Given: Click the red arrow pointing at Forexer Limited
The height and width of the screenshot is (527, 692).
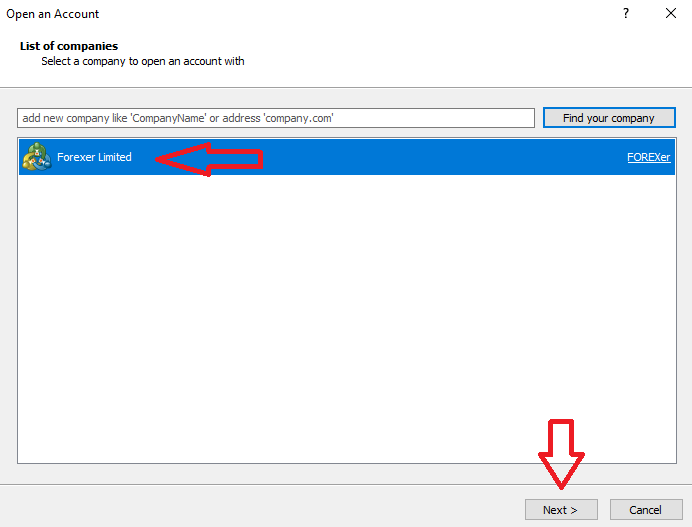Looking at the screenshot, I should [208, 159].
